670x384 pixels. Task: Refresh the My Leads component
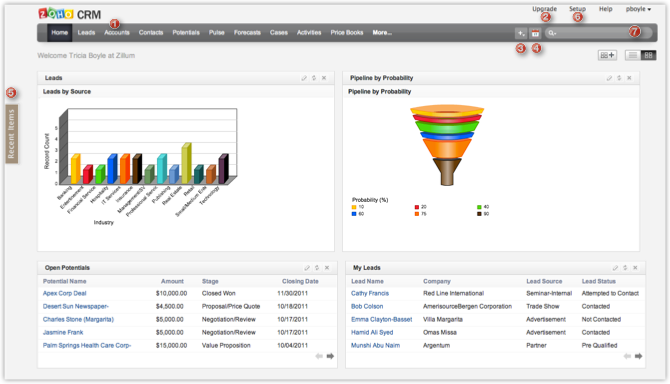(x=625, y=268)
